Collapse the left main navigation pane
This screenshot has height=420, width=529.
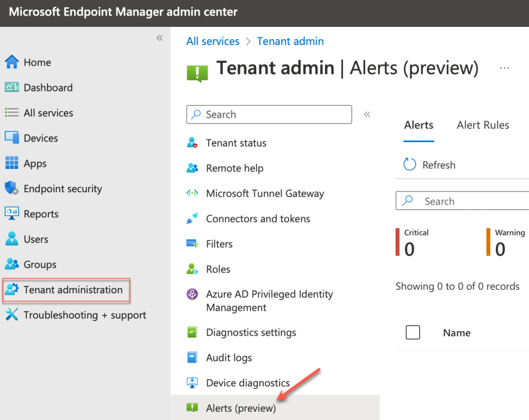pos(160,38)
